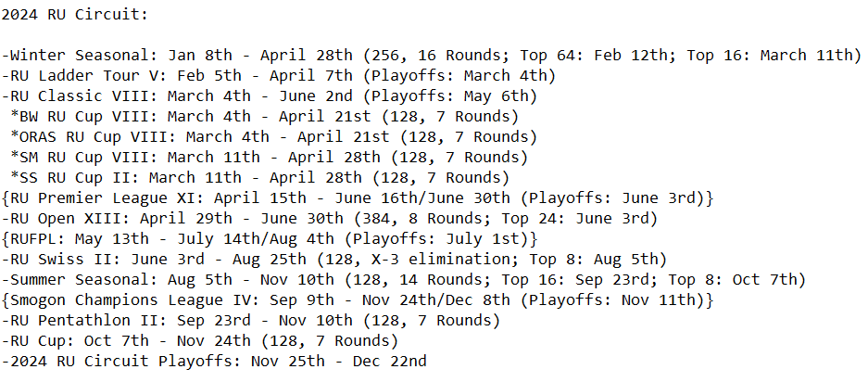
Task: Click the "2024 RU Circuit:" heading text
Action: 75,15
